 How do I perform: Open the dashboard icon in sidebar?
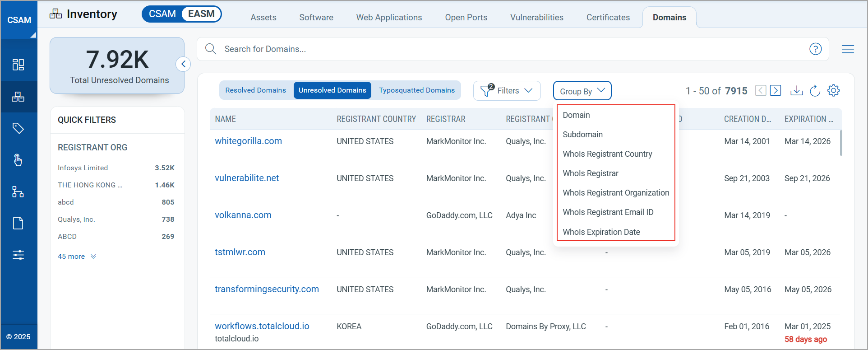click(18, 65)
